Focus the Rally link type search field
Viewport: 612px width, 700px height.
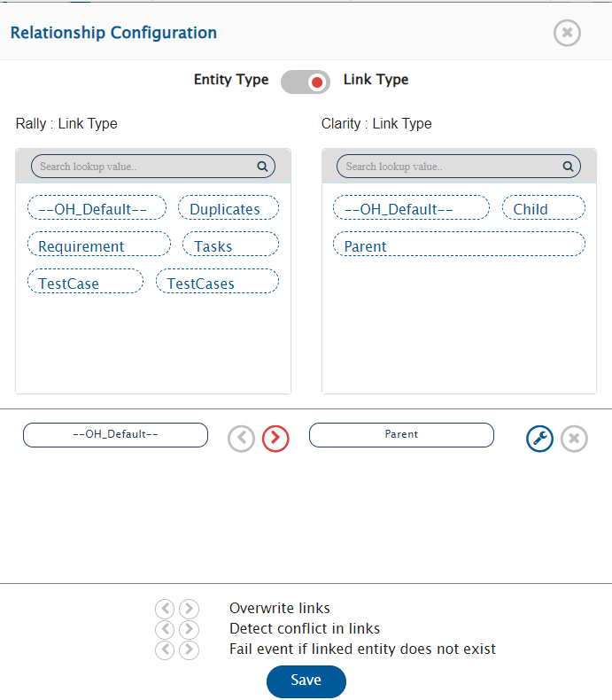146,166
